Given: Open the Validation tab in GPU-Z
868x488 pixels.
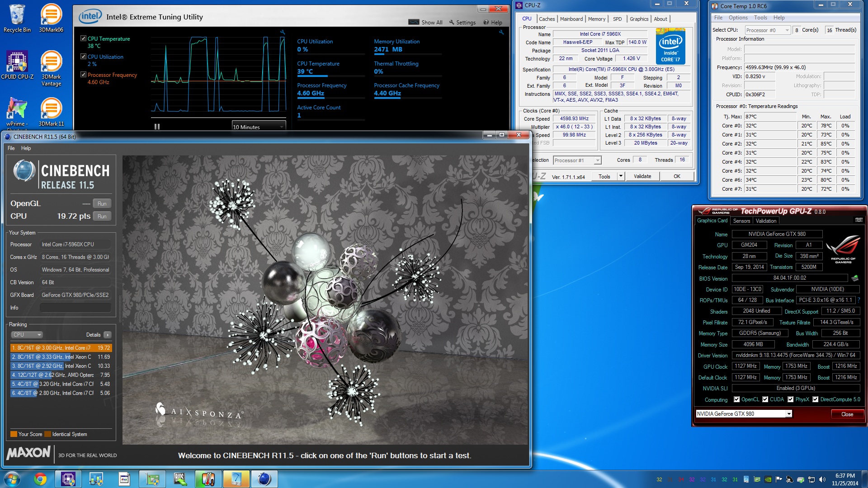Looking at the screenshot, I should [766, 221].
